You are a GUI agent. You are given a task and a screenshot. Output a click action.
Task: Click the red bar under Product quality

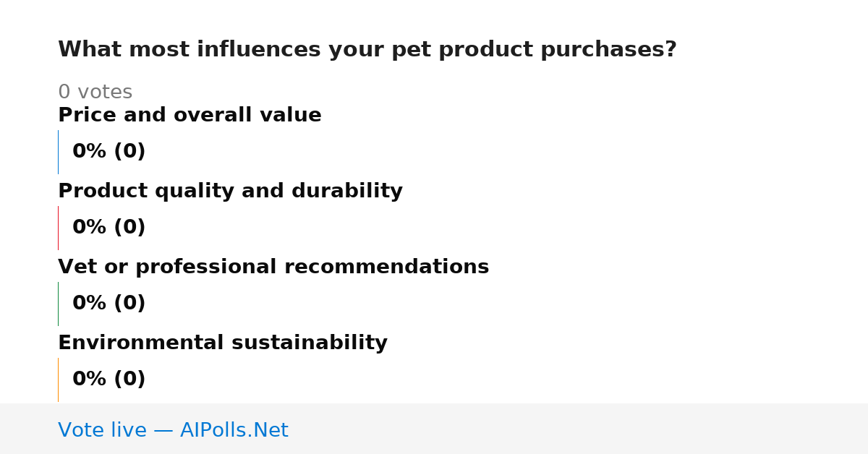(58, 228)
